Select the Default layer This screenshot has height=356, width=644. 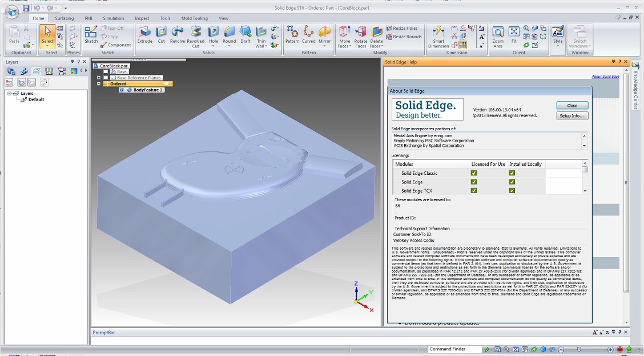pos(36,99)
